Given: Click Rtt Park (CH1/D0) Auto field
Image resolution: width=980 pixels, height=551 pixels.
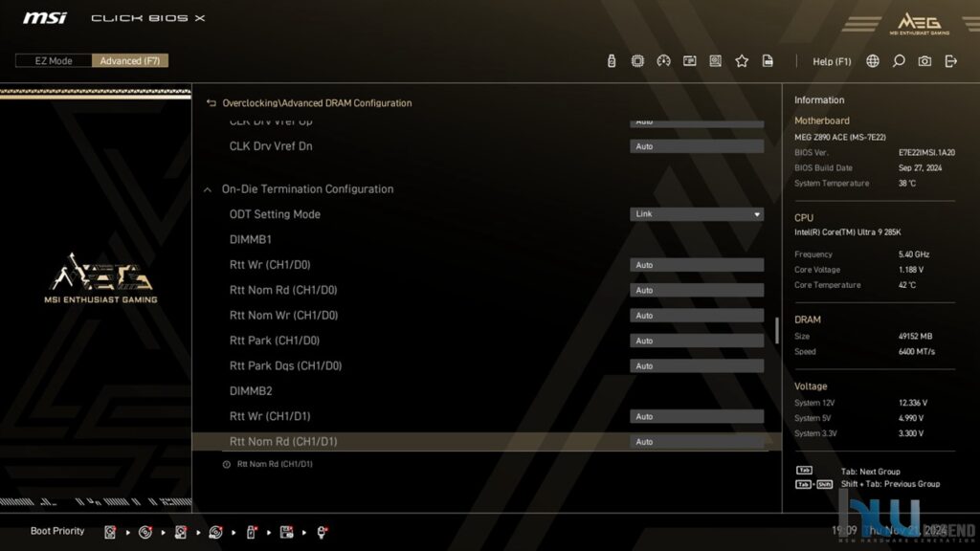Looking at the screenshot, I should [697, 341].
